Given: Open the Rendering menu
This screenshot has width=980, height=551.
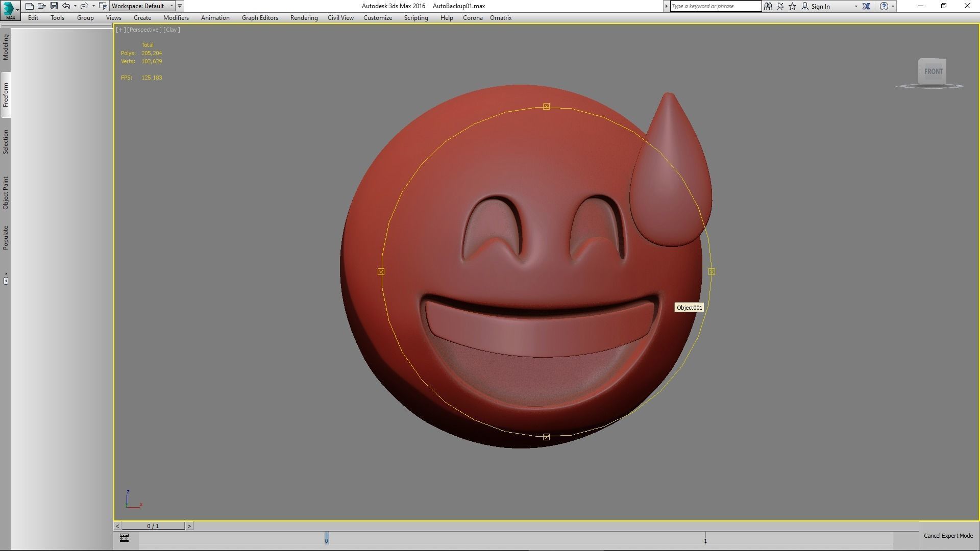Looking at the screenshot, I should [304, 17].
